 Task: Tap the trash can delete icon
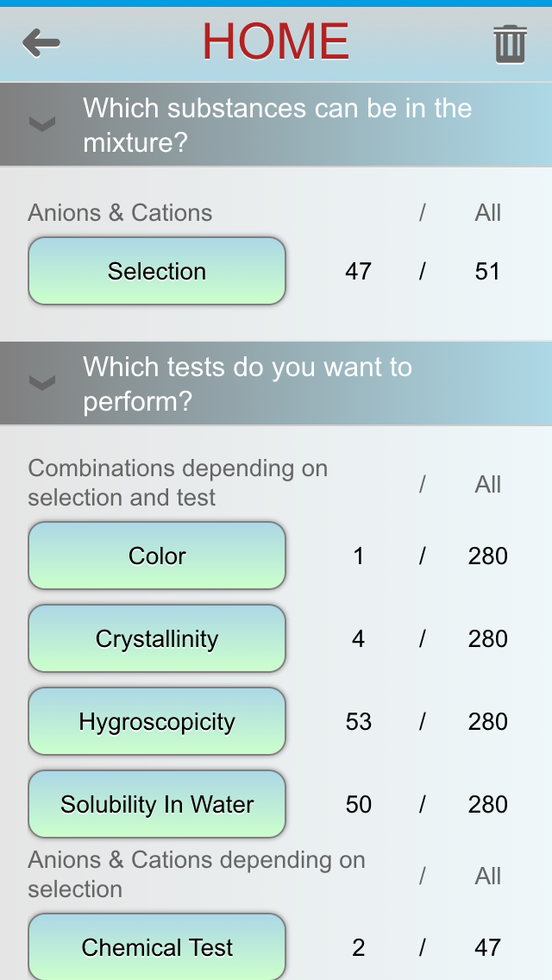pos(510,44)
